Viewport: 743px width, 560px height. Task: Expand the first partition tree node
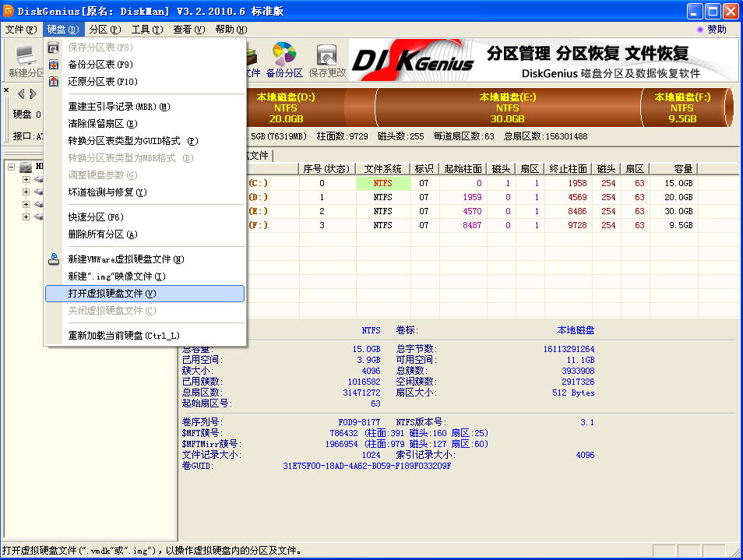coord(26,180)
